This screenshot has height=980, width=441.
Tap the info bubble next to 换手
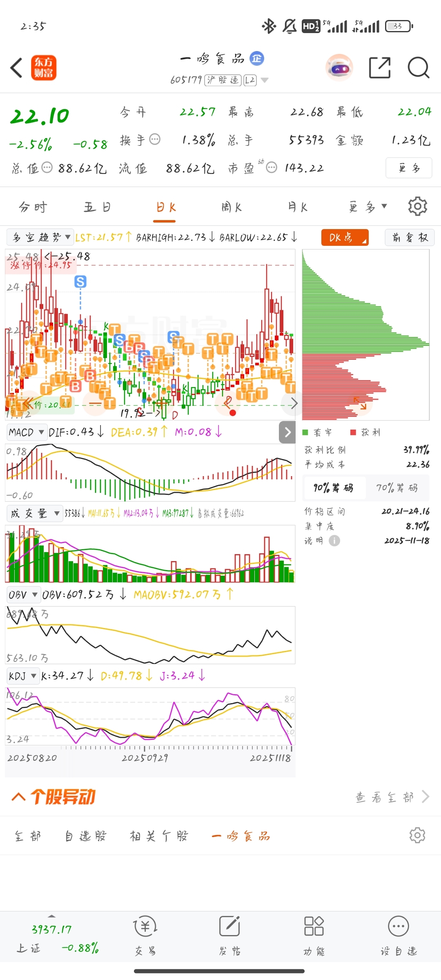pyautogui.click(x=155, y=139)
